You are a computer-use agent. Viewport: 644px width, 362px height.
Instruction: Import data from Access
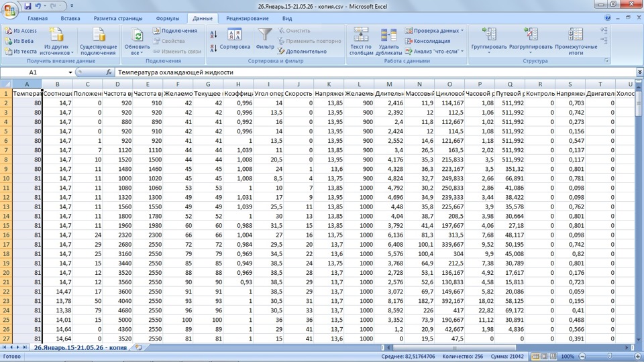click(x=21, y=31)
